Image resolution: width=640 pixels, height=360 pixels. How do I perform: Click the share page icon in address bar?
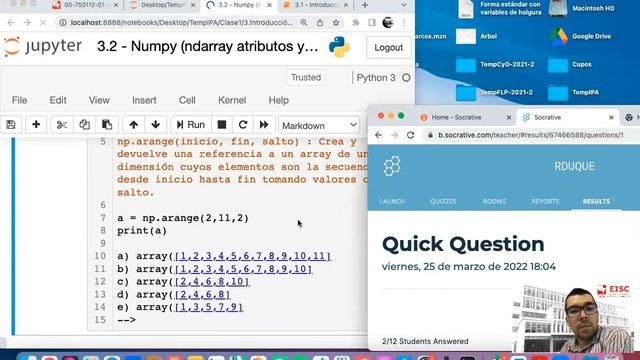coord(320,22)
